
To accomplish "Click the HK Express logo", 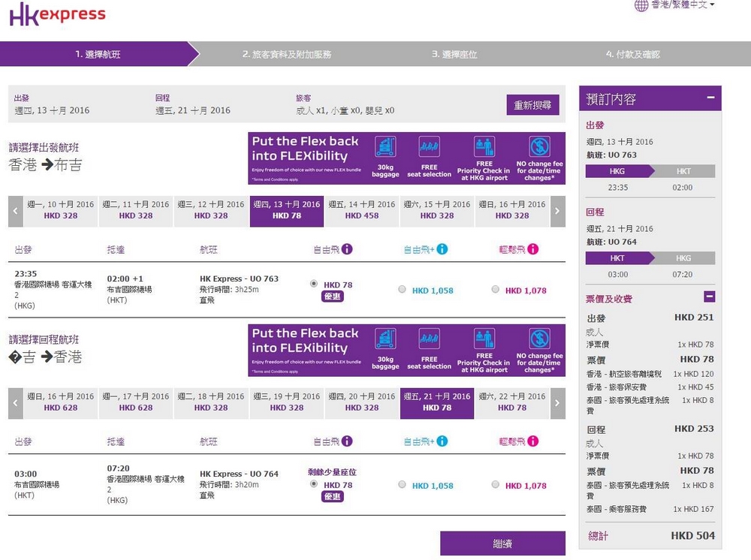I will point(58,14).
